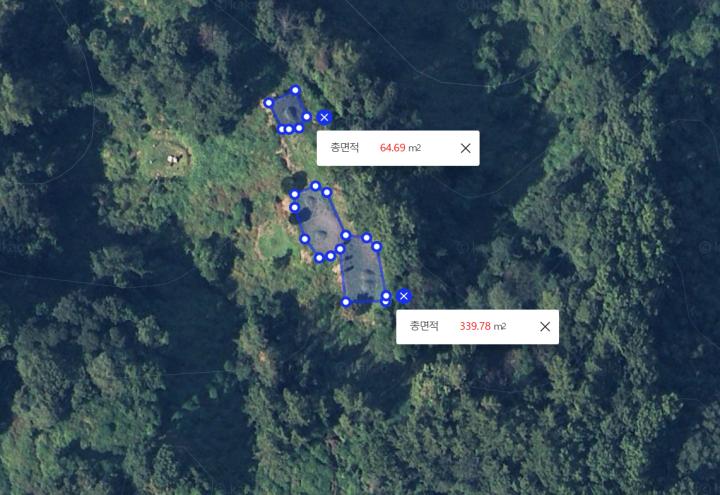Click the red 64.69 area value

[393, 148]
